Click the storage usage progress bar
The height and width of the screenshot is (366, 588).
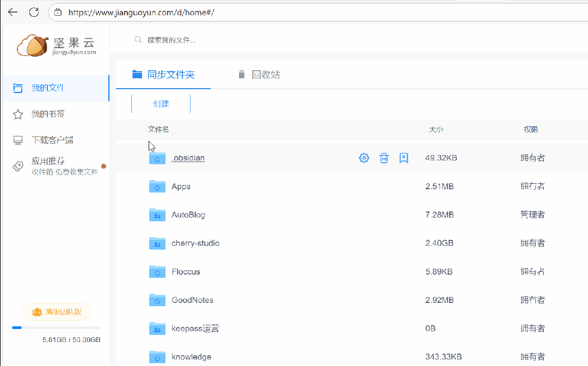(x=56, y=328)
